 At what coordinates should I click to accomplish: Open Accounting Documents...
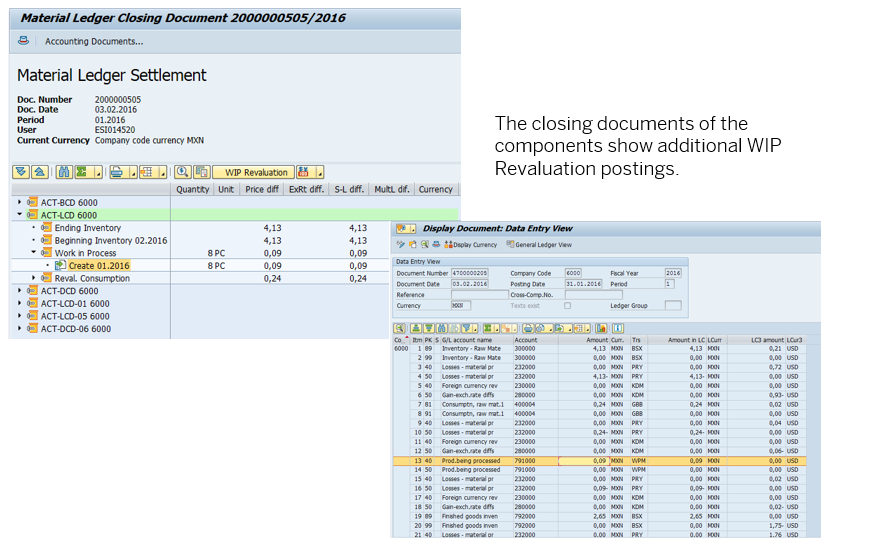[94, 41]
